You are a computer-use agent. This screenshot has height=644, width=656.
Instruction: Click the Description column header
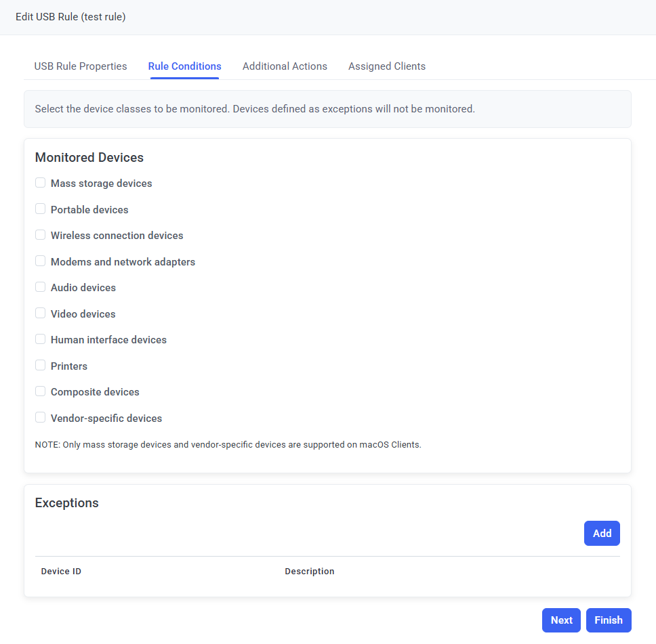click(x=310, y=572)
